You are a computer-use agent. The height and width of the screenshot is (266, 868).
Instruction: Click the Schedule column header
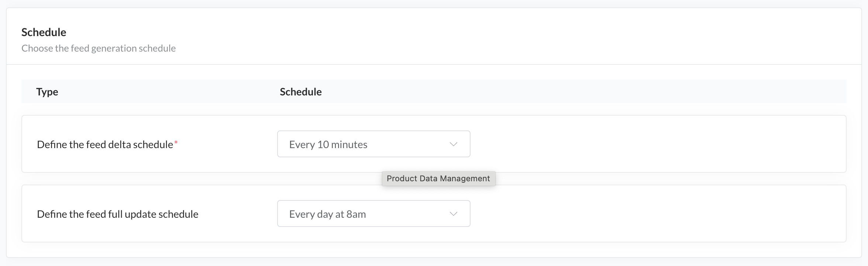tap(300, 92)
